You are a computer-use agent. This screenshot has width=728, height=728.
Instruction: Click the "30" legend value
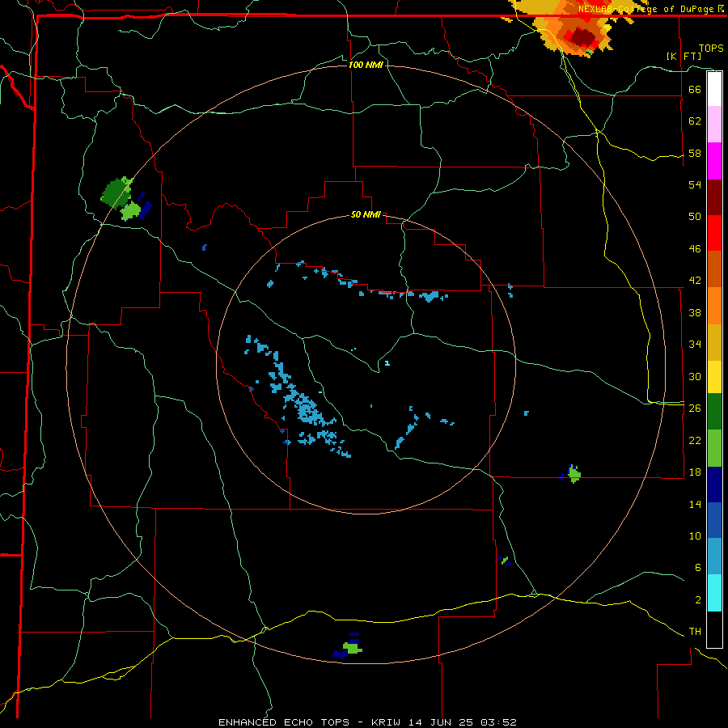click(x=695, y=376)
